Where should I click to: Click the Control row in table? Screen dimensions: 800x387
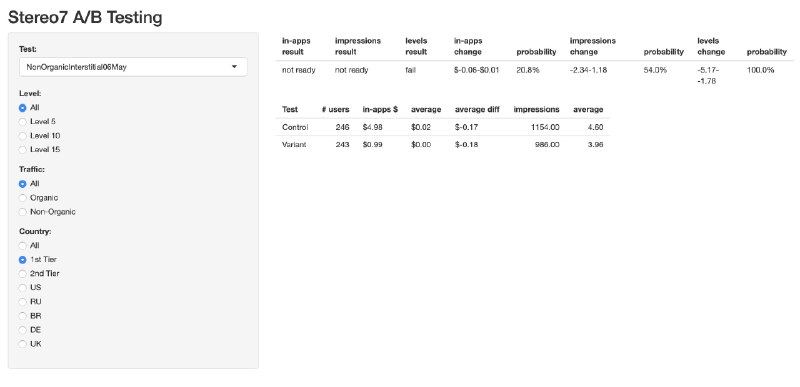(x=443, y=127)
